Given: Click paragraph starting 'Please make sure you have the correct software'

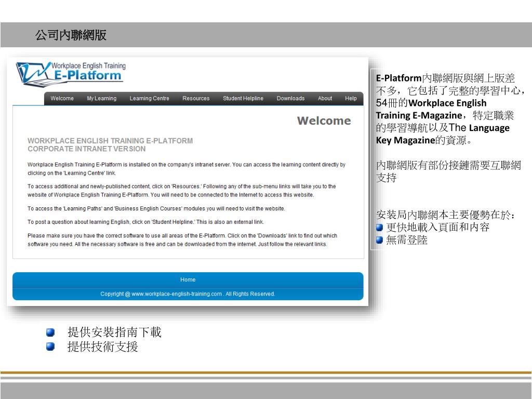Looking at the screenshot, I should (x=182, y=240).
